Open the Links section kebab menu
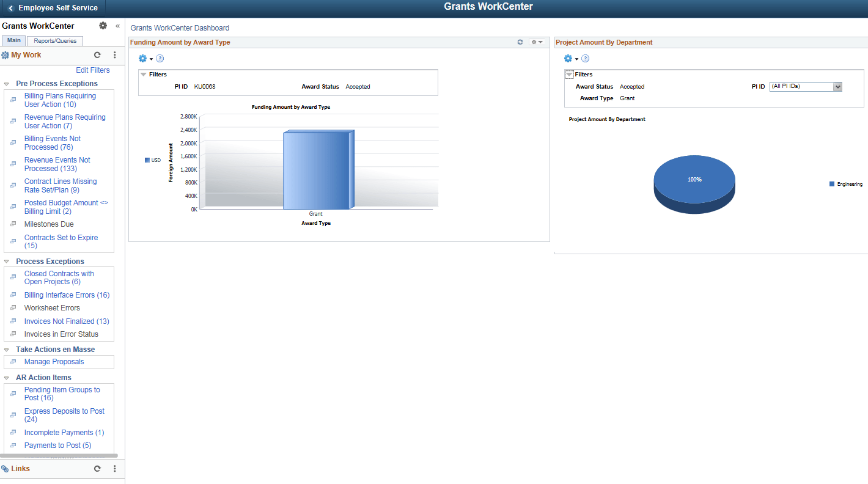 click(114, 469)
